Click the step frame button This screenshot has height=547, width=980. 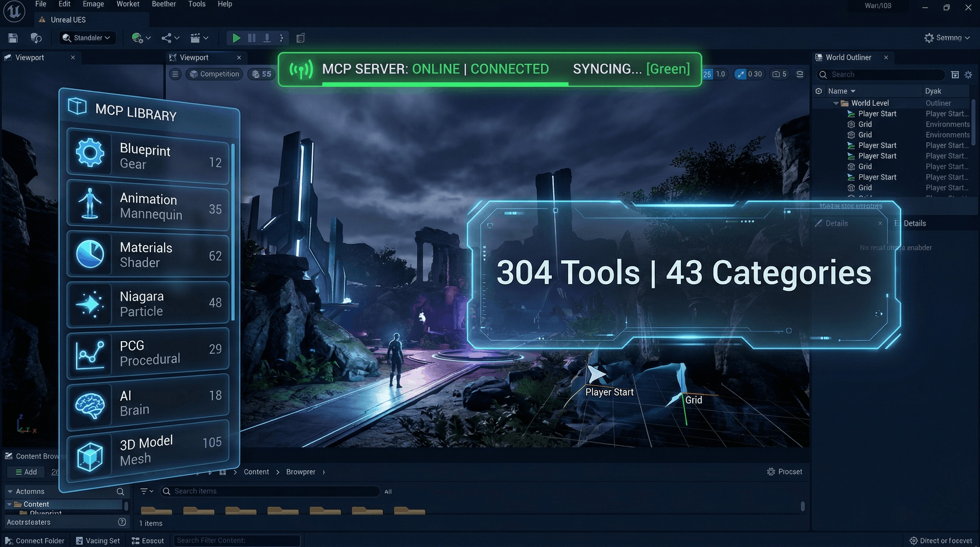click(x=267, y=38)
